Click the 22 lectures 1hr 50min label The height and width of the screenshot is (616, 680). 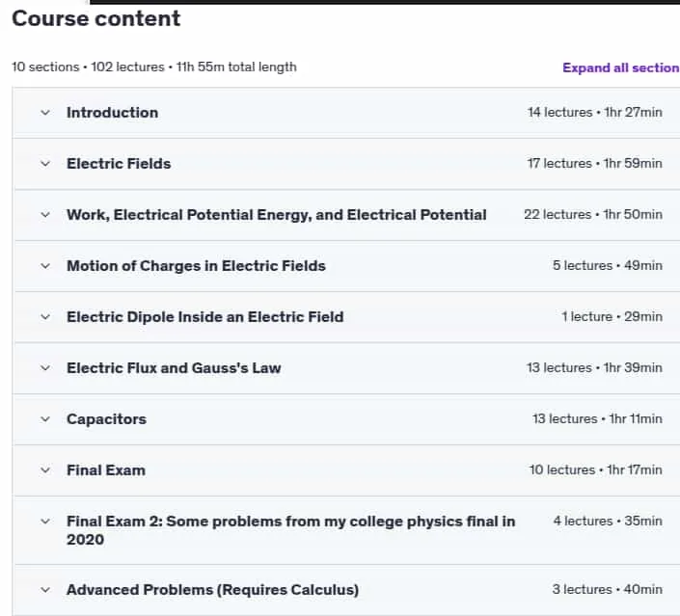pos(593,215)
